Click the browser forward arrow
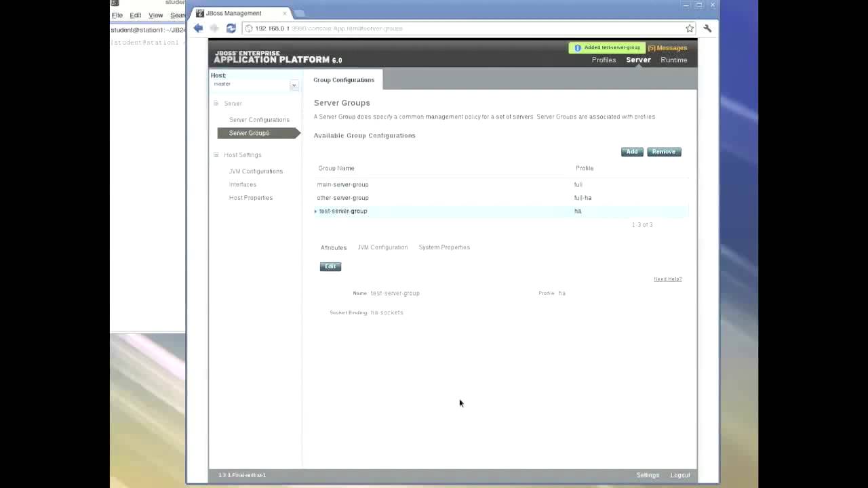The width and height of the screenshot is (868, 488). [x=214, y=28]
